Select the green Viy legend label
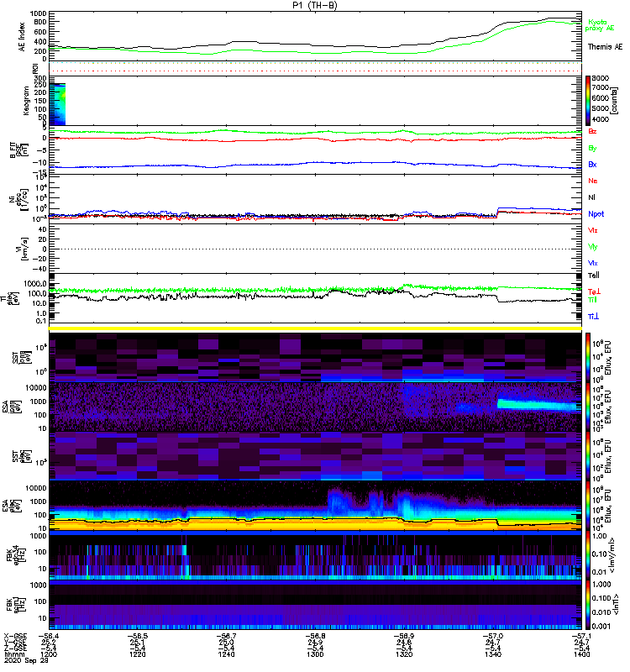 [x=593, y=247]
